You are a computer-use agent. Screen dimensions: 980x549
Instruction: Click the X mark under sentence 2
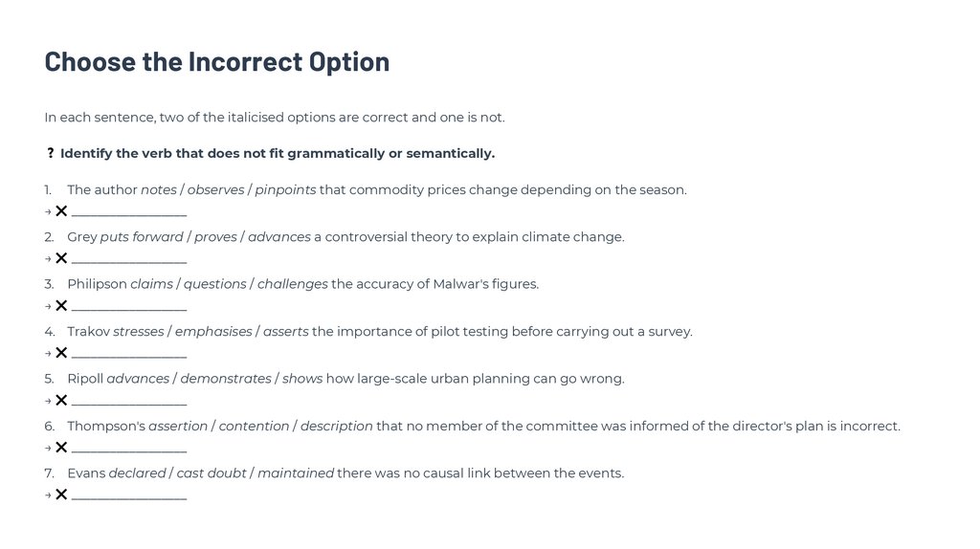tap(61, 258)
